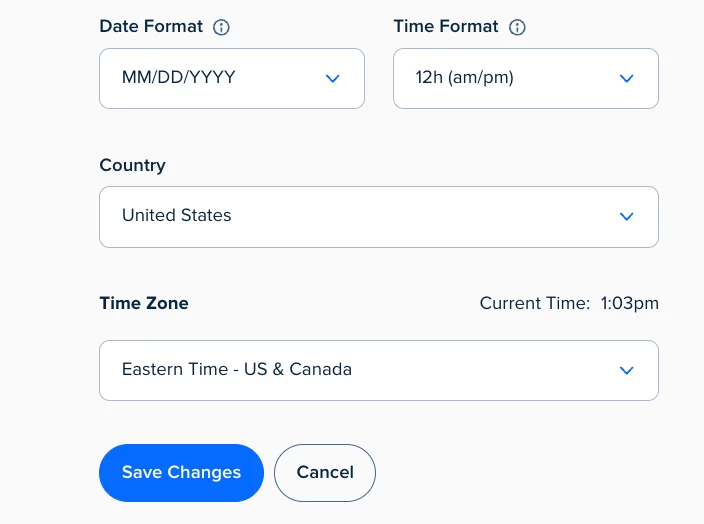Click the Current Time label text

[535, 303]
